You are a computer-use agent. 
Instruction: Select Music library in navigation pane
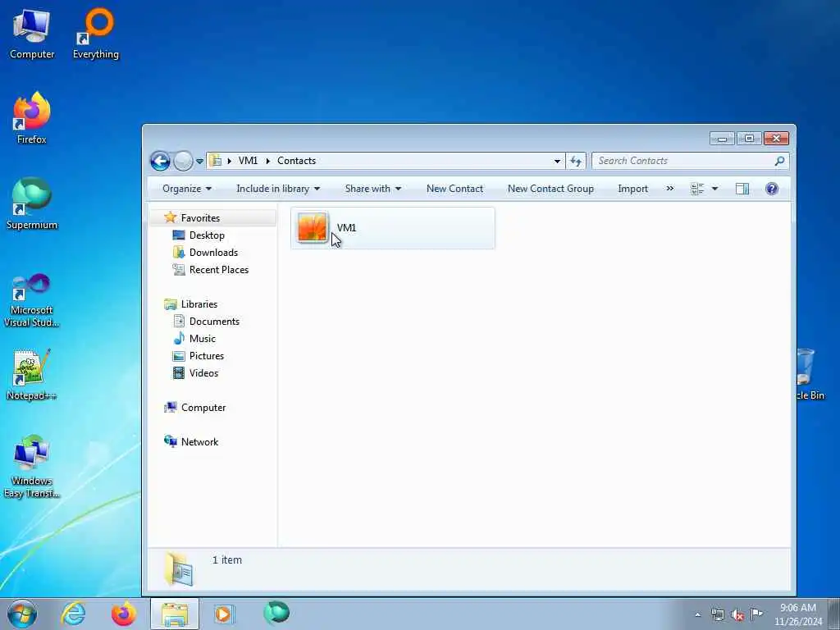(x=202, y=339)
